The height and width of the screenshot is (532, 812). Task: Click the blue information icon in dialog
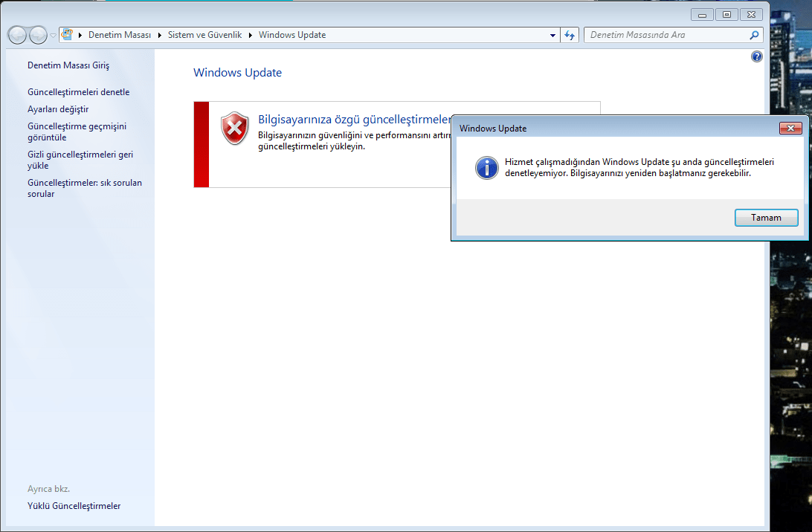pyautogui.click(x=487, y=168)
